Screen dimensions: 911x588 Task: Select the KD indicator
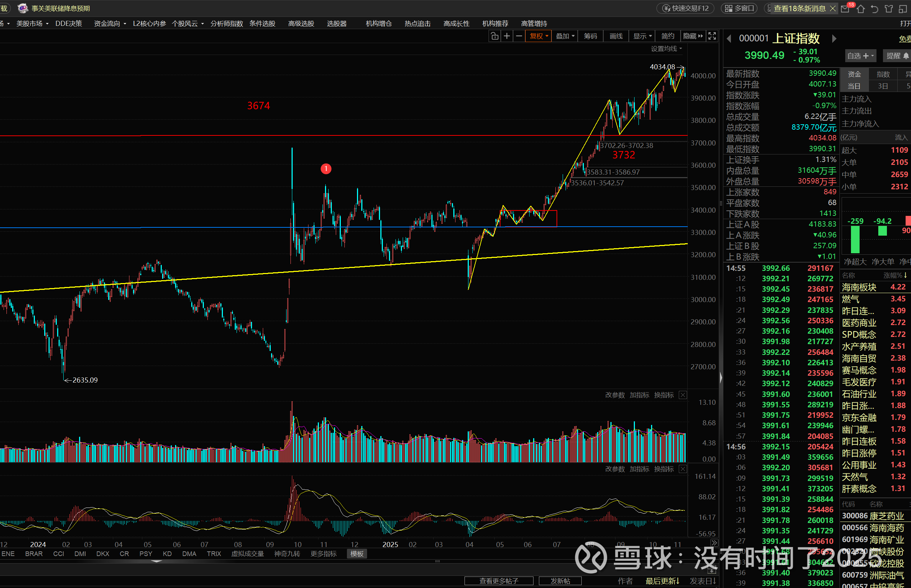point(167,554)
